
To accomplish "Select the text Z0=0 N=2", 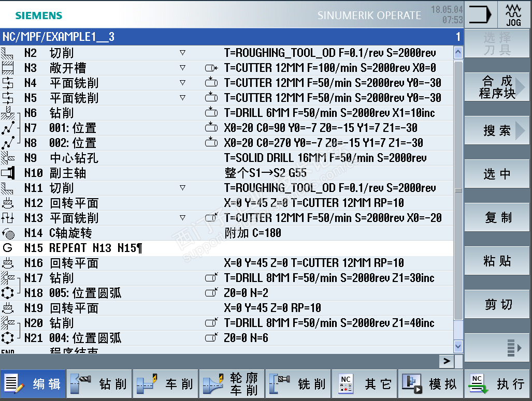I will click(246, 293).
